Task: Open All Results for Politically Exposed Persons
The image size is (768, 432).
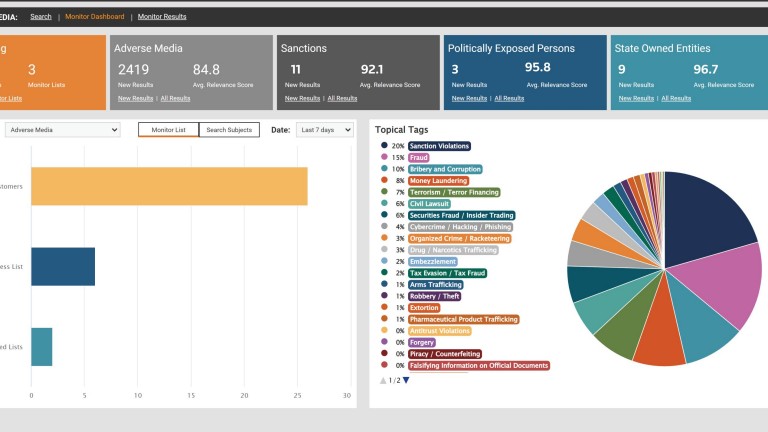Action: pos(508,98)
